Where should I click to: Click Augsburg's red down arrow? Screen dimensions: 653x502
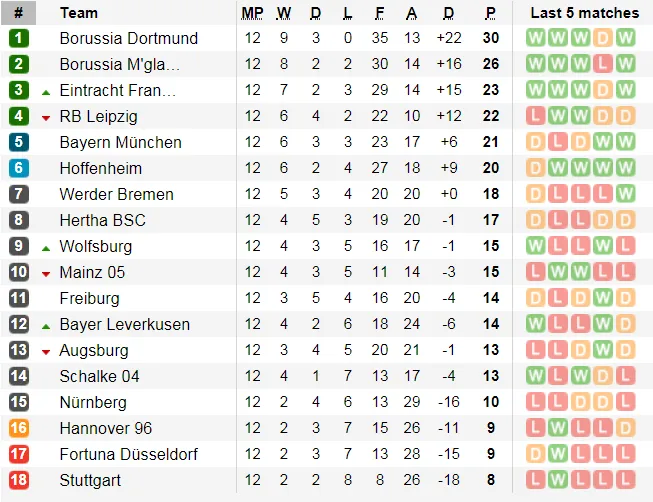tap(46, 352)
